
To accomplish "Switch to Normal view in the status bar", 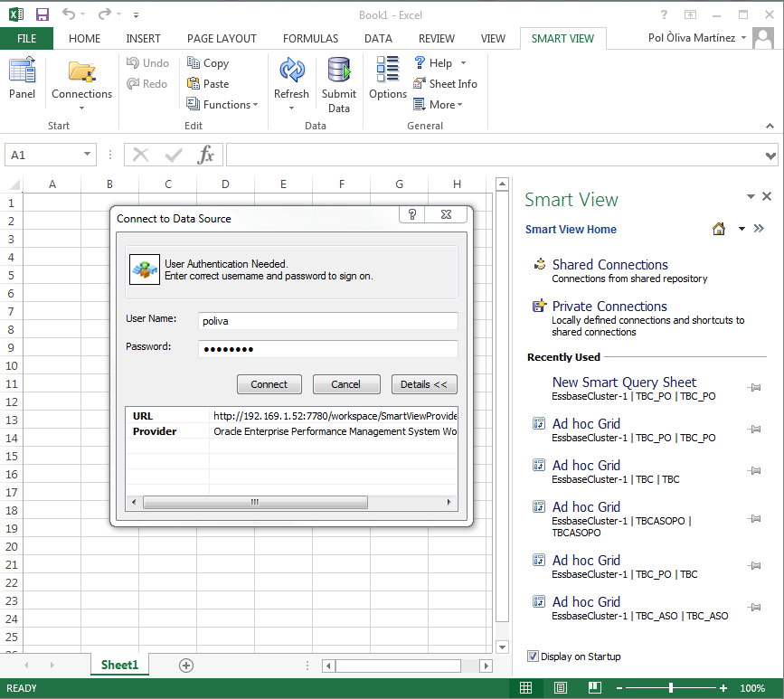I will (x=525, y=688).
